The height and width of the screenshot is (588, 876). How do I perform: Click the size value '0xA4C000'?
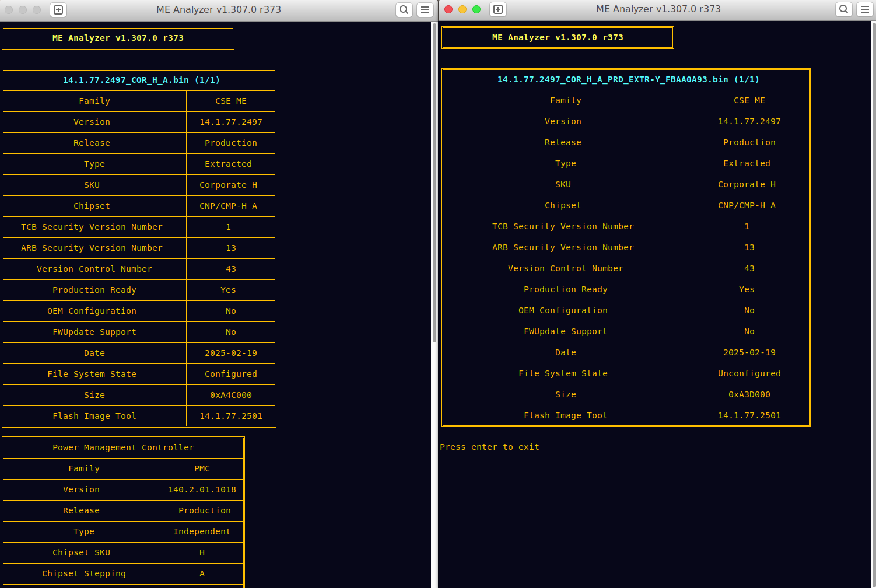(231, 395)
